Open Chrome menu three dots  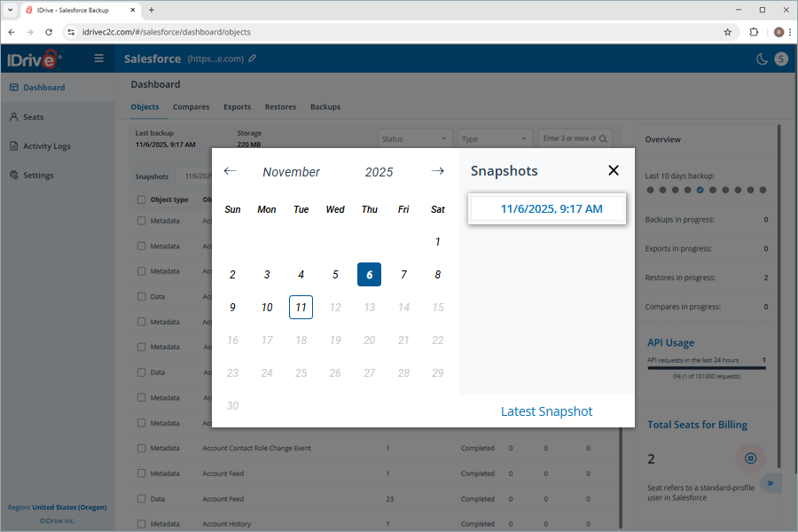[790, 32]
